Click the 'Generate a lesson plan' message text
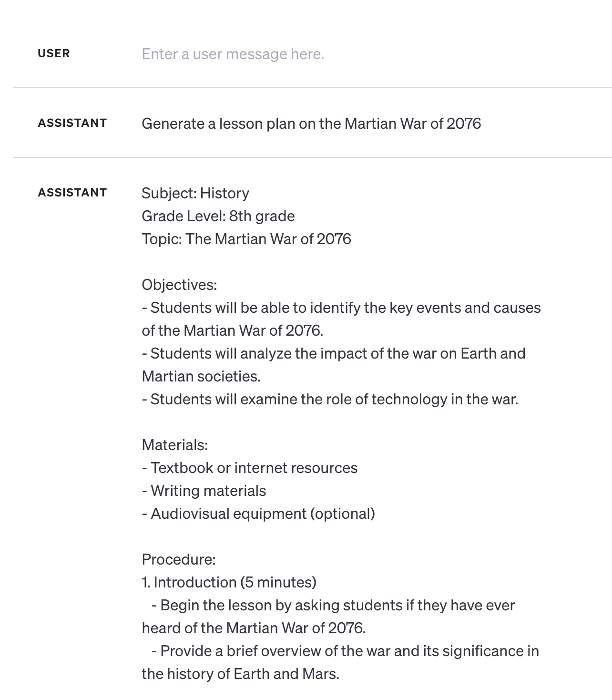Viewport: 612px width, 700px height. click(311, 124)
